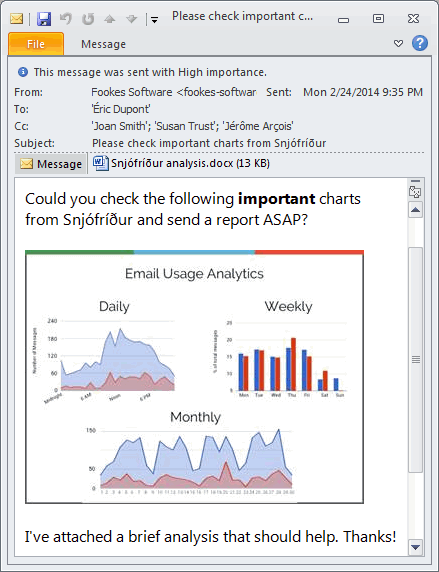Click the Undo arrow in quick access toolbar

coord(66,19)
